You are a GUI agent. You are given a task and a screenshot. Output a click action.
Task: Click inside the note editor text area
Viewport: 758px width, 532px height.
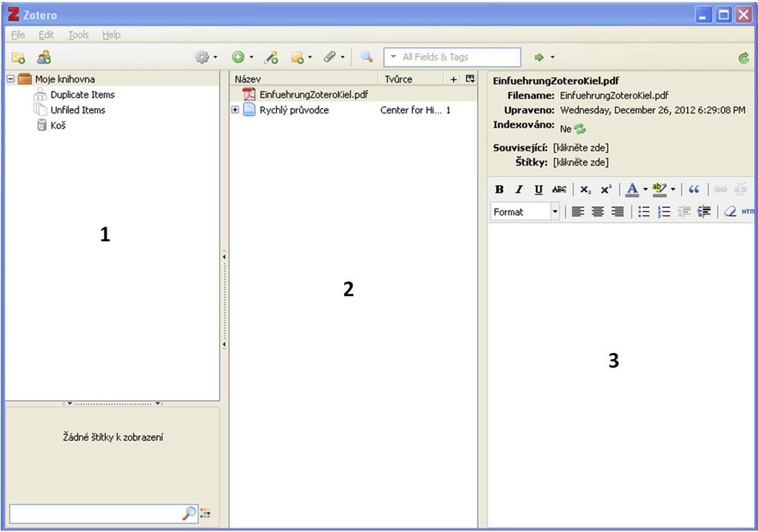[621, 374]
